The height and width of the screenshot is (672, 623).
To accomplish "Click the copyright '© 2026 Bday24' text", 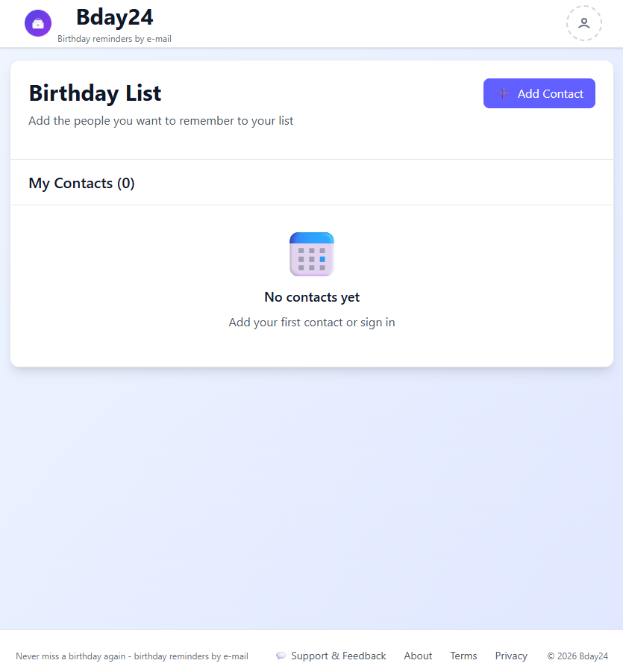I will tap(577, 656).
